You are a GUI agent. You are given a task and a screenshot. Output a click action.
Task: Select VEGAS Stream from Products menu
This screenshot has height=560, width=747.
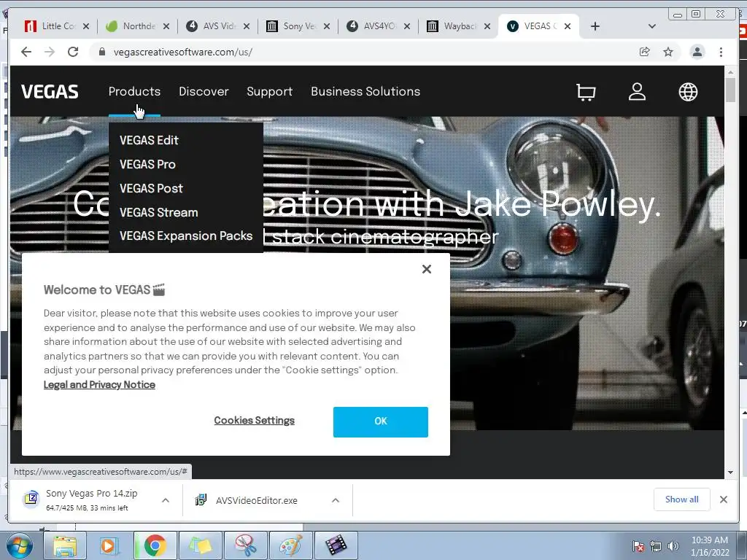[x=158, y=212]
